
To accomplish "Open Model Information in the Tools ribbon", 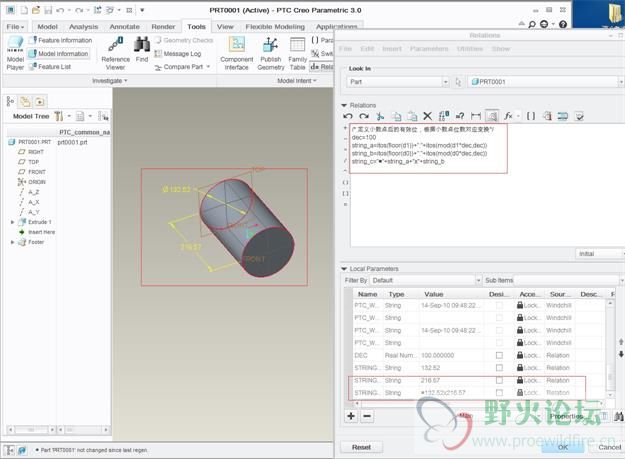I will tap(58, 53).
